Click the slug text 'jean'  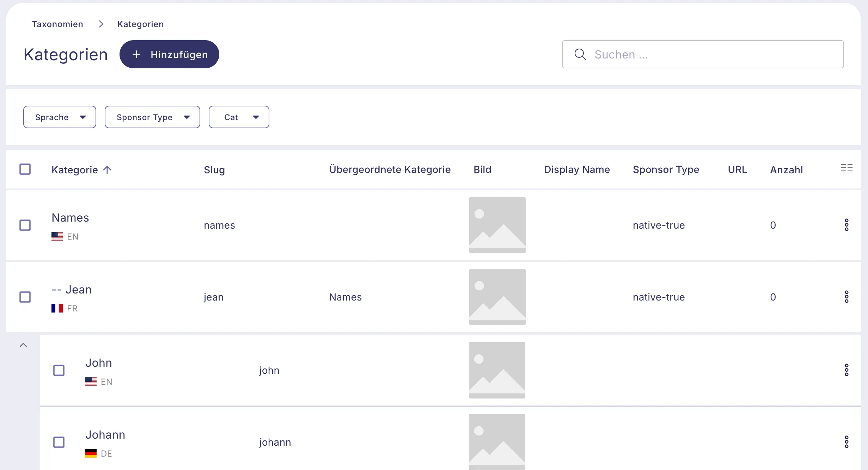coord(214,297)
